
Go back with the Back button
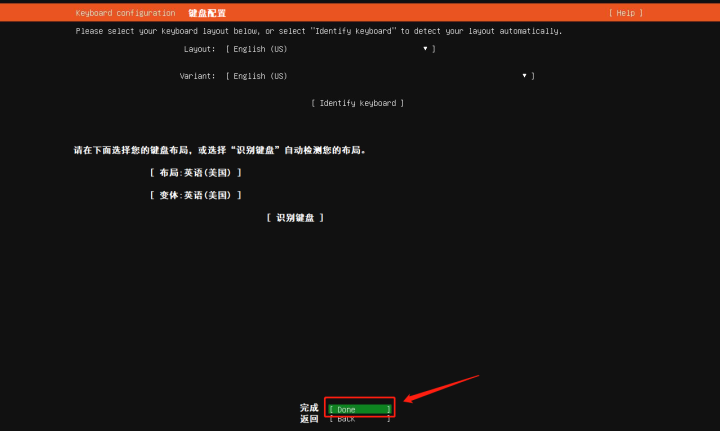click(x=360, y=419)
